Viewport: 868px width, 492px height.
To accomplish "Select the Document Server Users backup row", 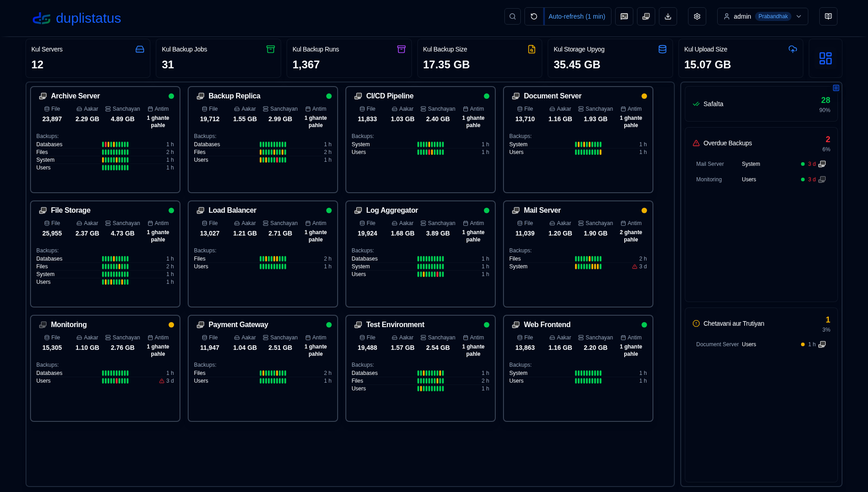I will [578, 152].
